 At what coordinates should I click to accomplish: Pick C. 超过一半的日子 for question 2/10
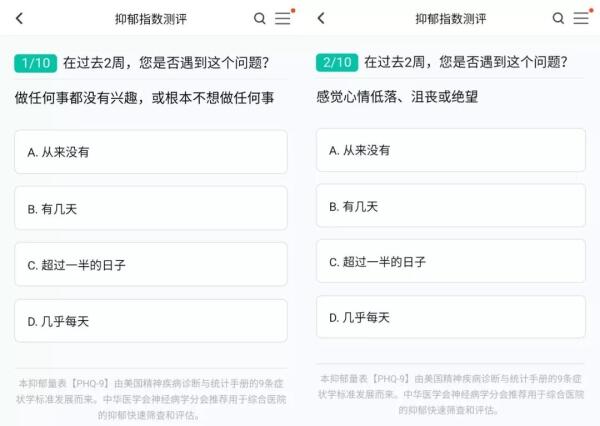point(451,261)
